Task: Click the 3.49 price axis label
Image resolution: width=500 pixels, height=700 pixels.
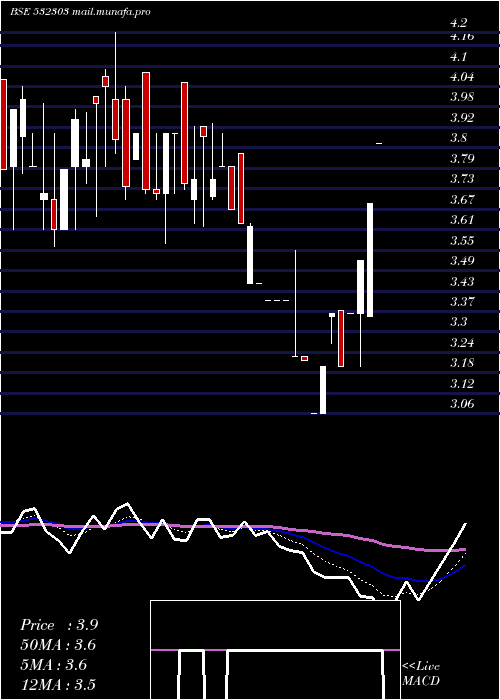Action: (462, 261)
